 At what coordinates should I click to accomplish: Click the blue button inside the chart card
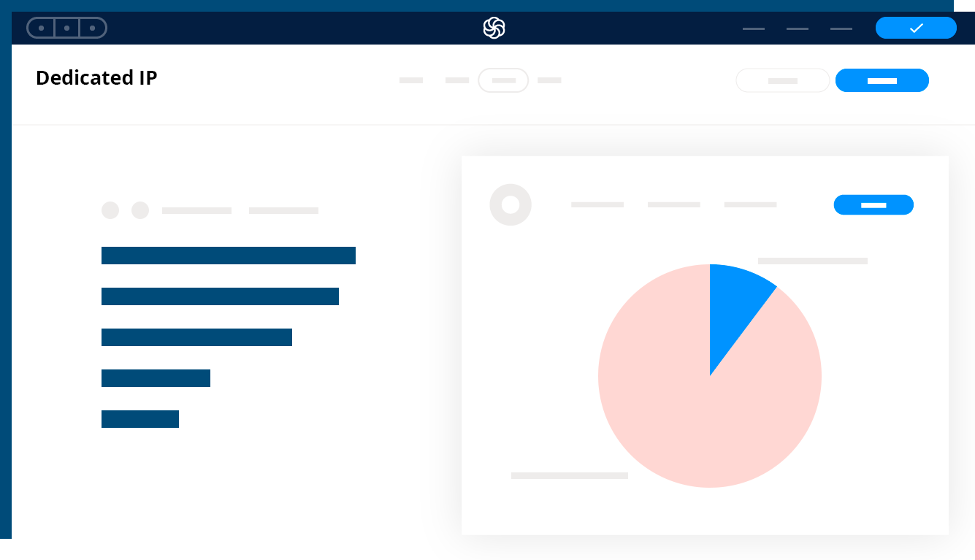(x=873, y=205)
